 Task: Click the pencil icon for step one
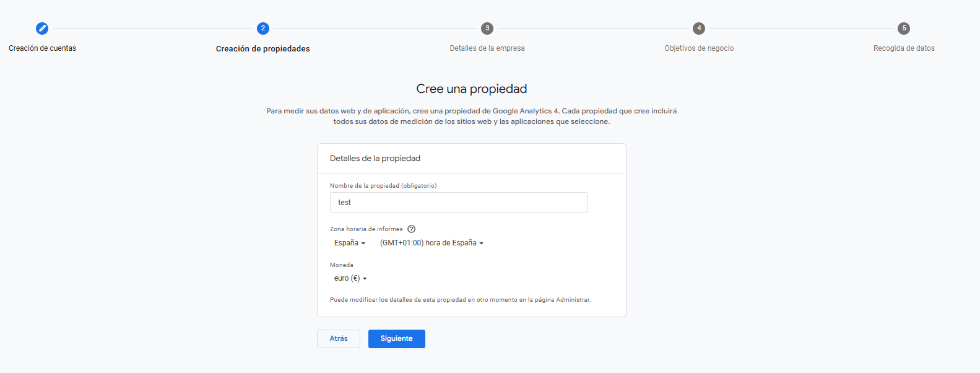click(42, 29)
